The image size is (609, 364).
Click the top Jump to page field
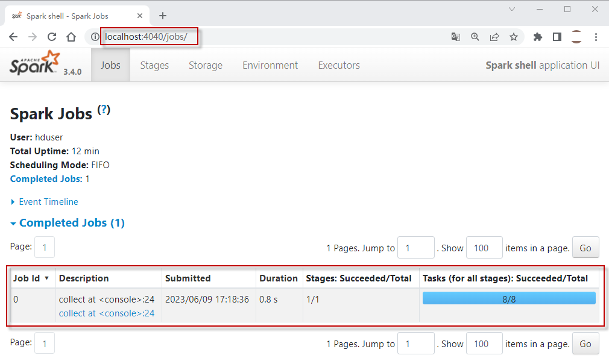coord(416,248)
